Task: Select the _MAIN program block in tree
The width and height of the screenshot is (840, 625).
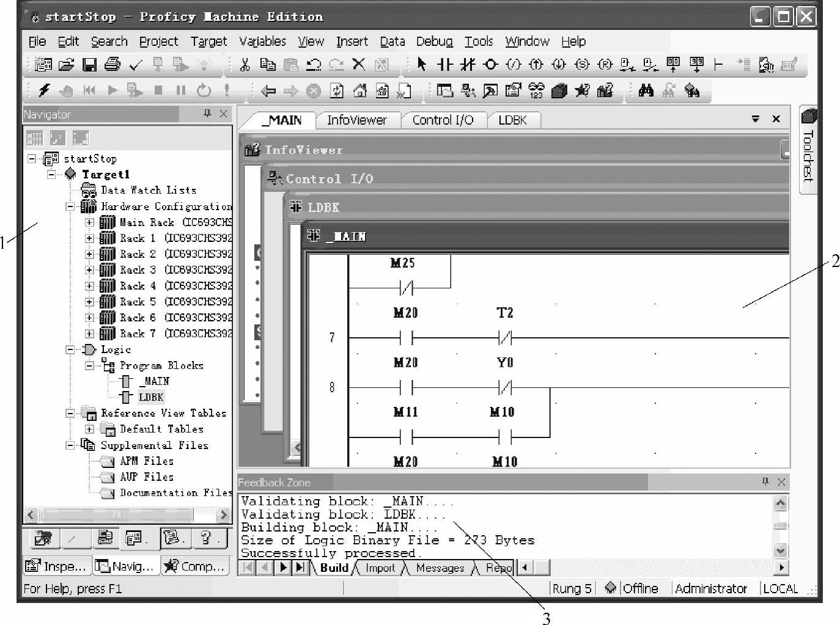Action: coord(153,381)
